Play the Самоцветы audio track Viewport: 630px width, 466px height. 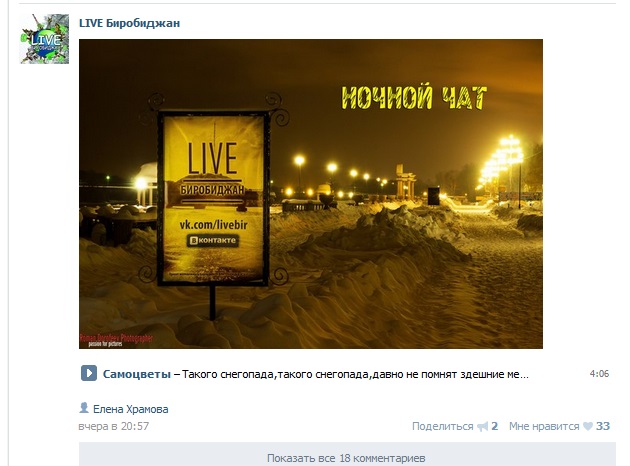click(89, 373)
